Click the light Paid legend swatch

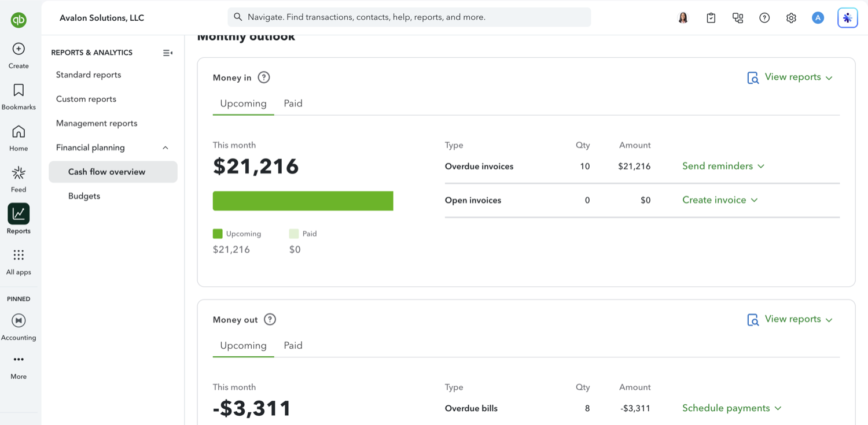[294, 234]
